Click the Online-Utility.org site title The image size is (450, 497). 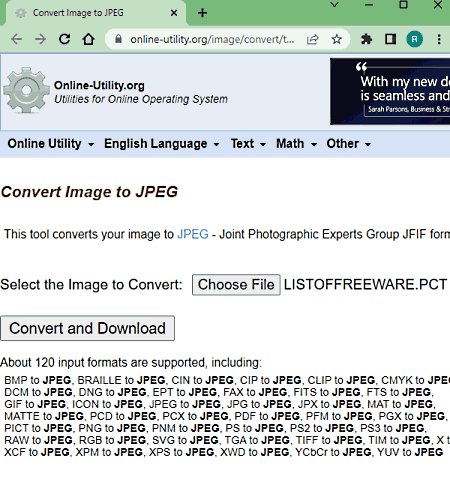click(99, 85)
